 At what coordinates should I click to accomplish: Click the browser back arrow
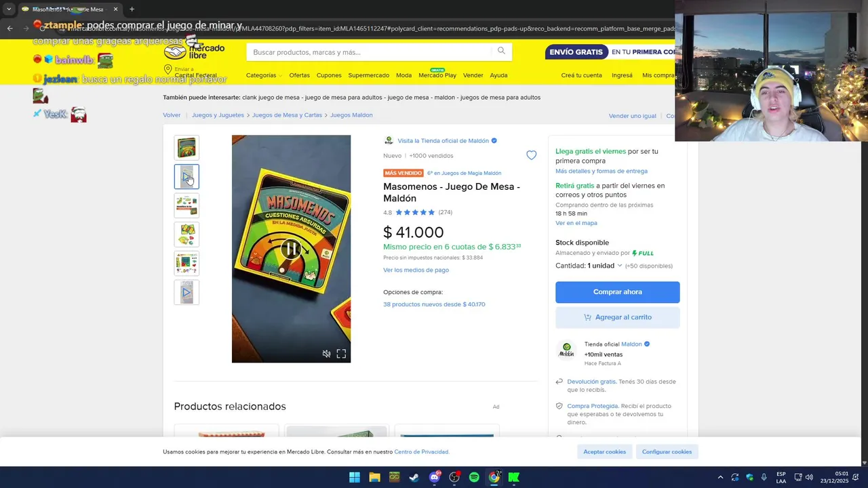pos(9,28)
